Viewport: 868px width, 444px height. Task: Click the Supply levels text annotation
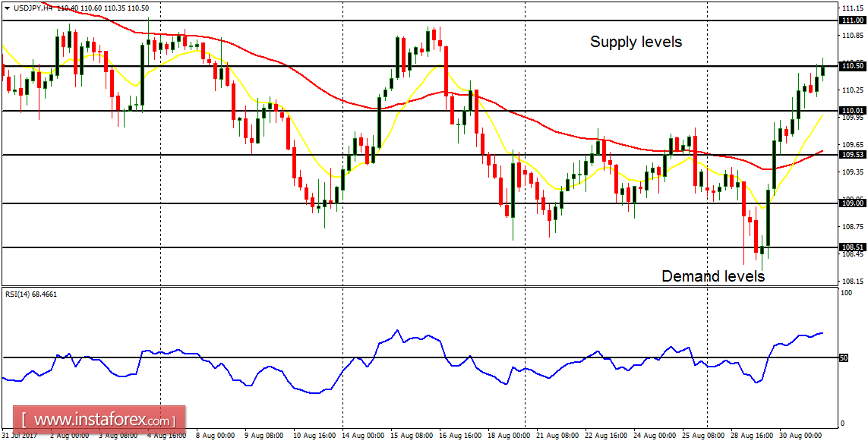click(x=635, y=43)
